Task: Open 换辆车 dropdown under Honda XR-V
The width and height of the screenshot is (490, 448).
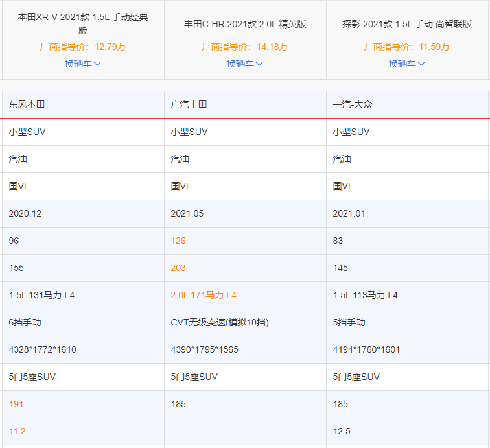Action: point(82,64)
